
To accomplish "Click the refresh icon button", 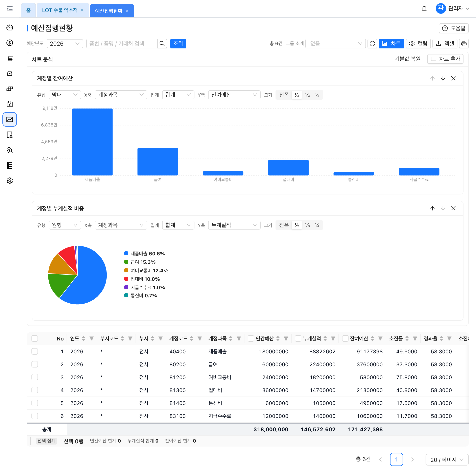I will point(372,44).
